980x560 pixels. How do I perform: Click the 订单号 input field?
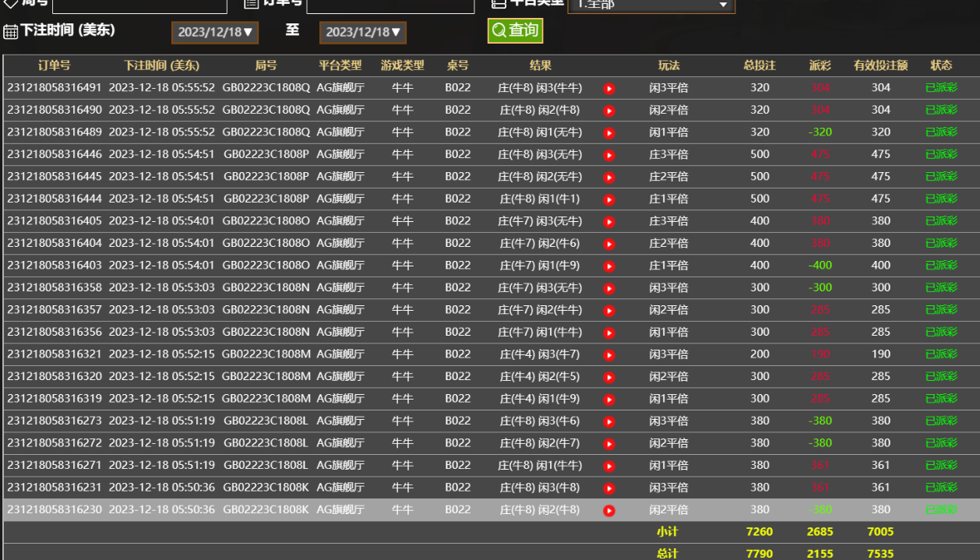click(390, 5)
